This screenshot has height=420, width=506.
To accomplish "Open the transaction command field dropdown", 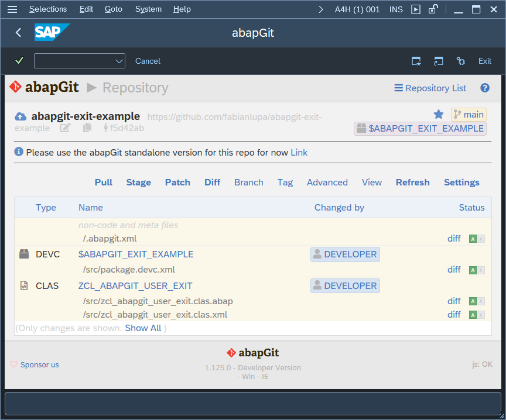I will pos(119,61).
